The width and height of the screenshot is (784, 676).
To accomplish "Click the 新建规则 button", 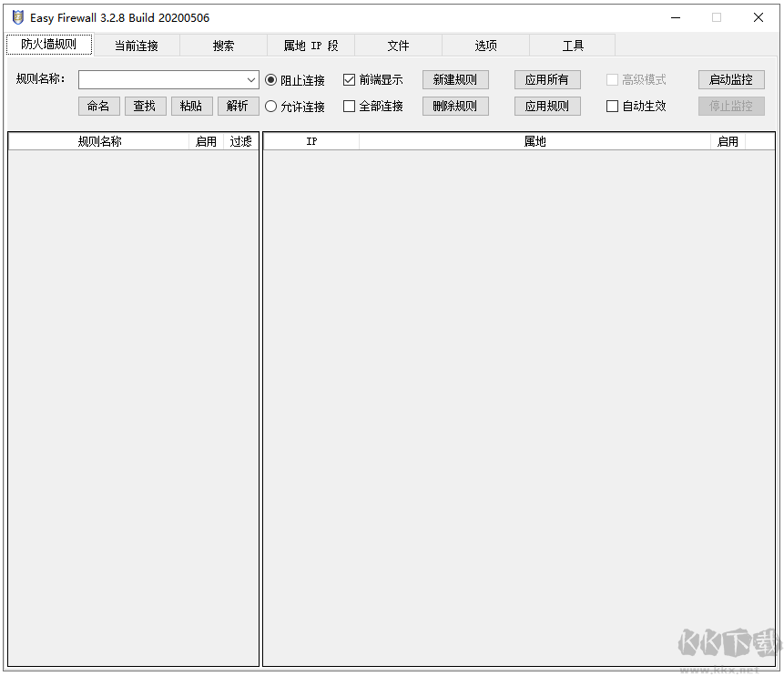I will point(455,79).
